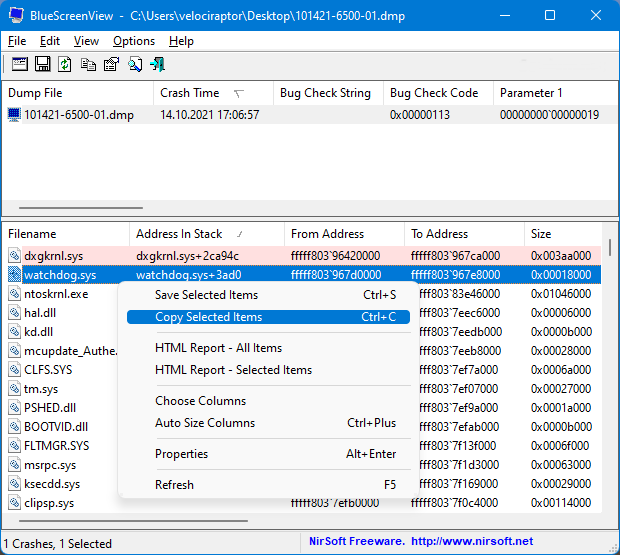
Task: Click the Refresh toolbar icon
Action: [x=65, y=64]
